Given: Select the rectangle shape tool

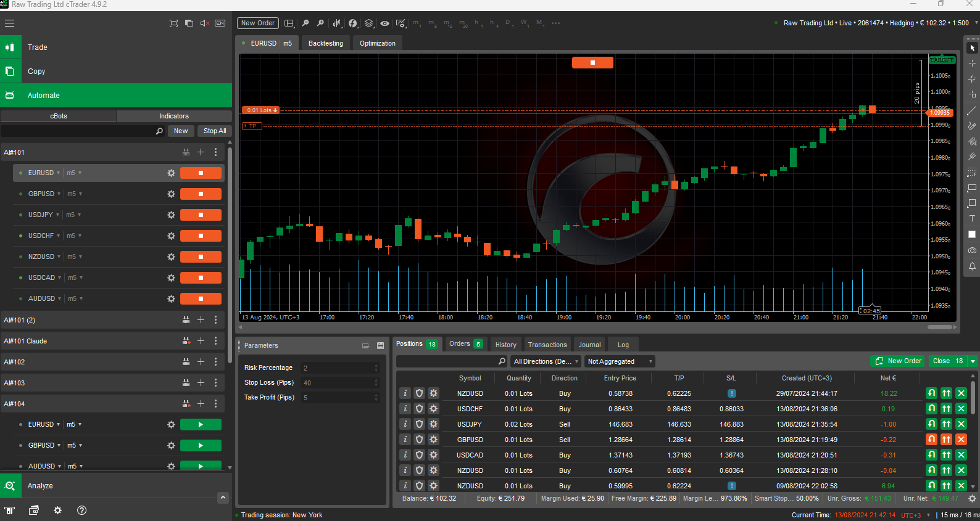Looking at the screenshot, I should click(x=972, y=187).
